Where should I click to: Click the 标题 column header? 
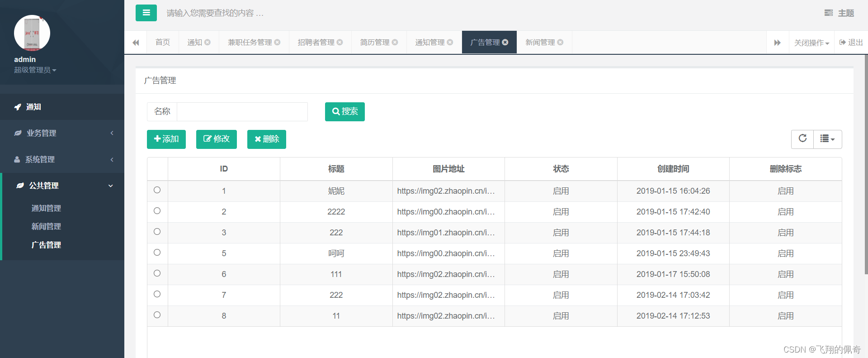coord(336,169)
